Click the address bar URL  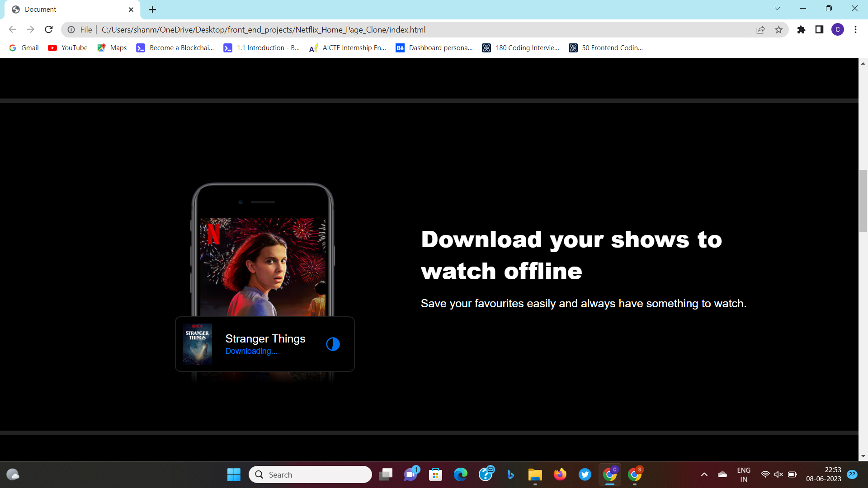[263, 30]
